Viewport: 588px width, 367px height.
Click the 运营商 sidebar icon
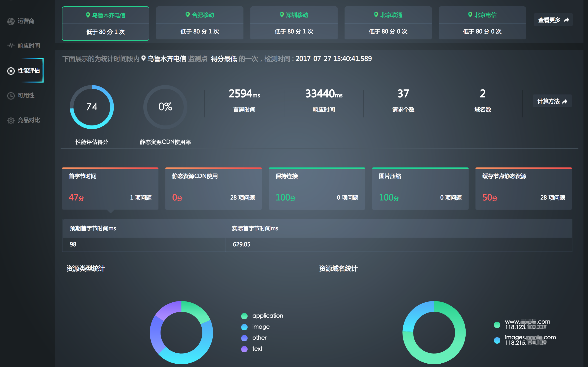click(x=11, y=21)
